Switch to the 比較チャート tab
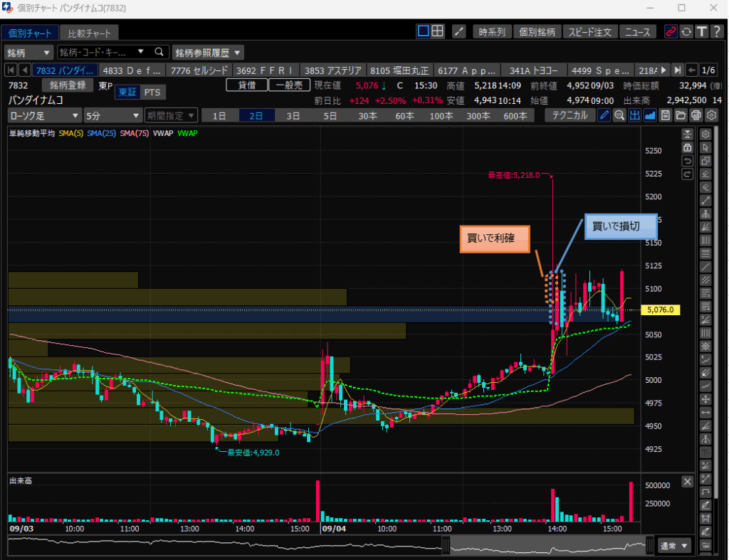 point(89,33)
